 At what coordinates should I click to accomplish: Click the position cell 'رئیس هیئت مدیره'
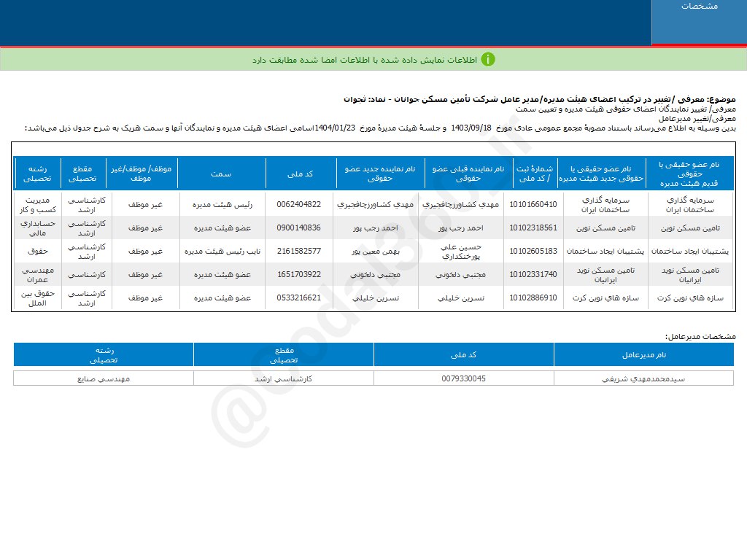click(222, 205)
